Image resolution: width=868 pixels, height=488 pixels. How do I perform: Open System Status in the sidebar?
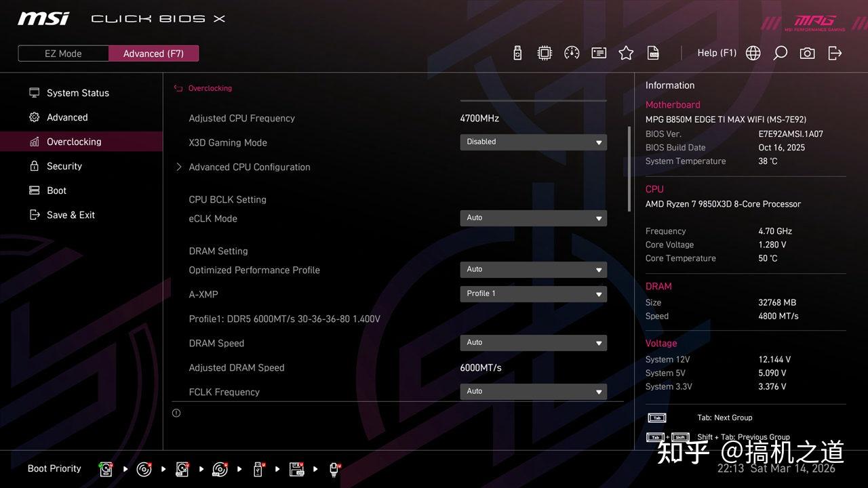(x=81, y=93)
